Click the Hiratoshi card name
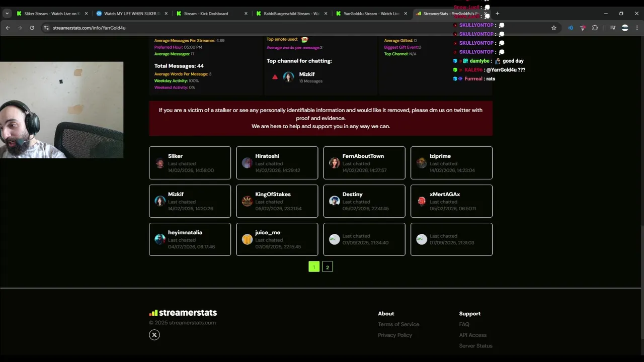The width and height of the screenshot is (644, 362). 267,156
